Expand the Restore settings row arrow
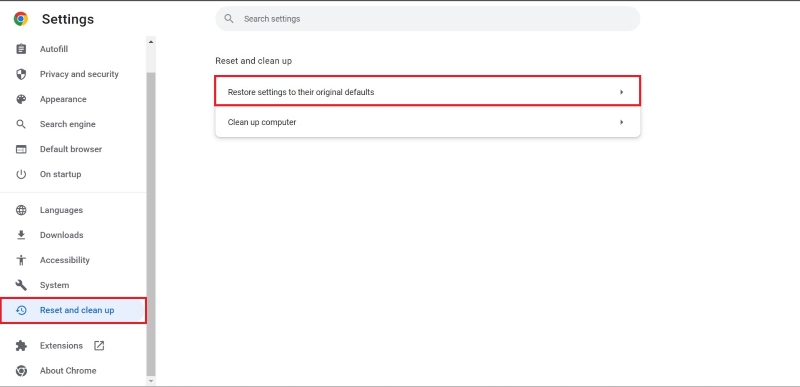Screen dimensions: 800x387 tap(621, 92)
